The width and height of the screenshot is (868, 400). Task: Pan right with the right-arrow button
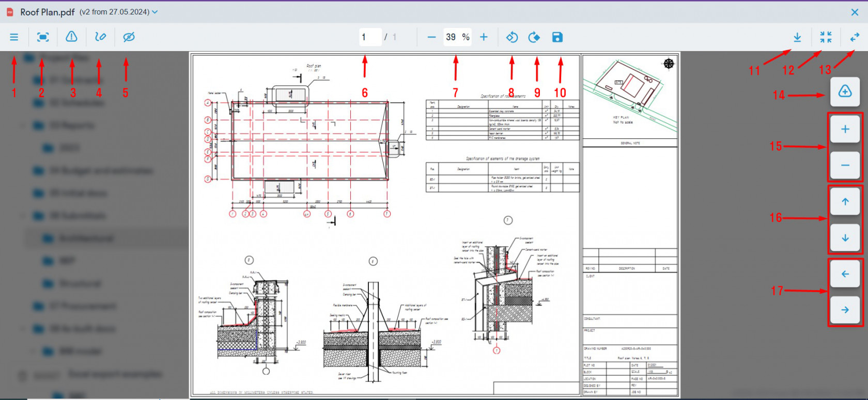point(845,310)
